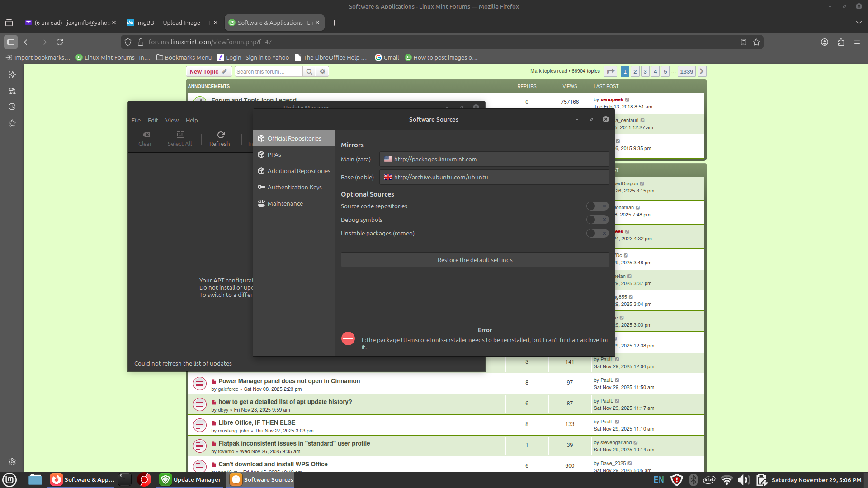Open Linux Mint Forums bookmark
The width and height of the screenshot is (868, 488).
click(113, 57)
